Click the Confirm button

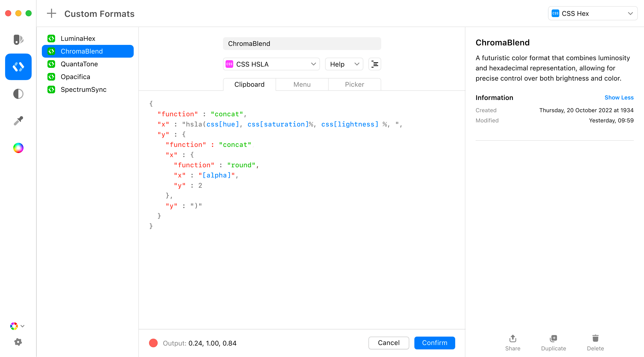(435, 343)
